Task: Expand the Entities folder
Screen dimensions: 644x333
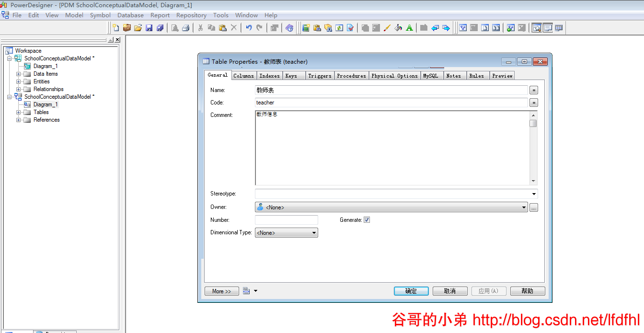Action: (x=19, y=81)
